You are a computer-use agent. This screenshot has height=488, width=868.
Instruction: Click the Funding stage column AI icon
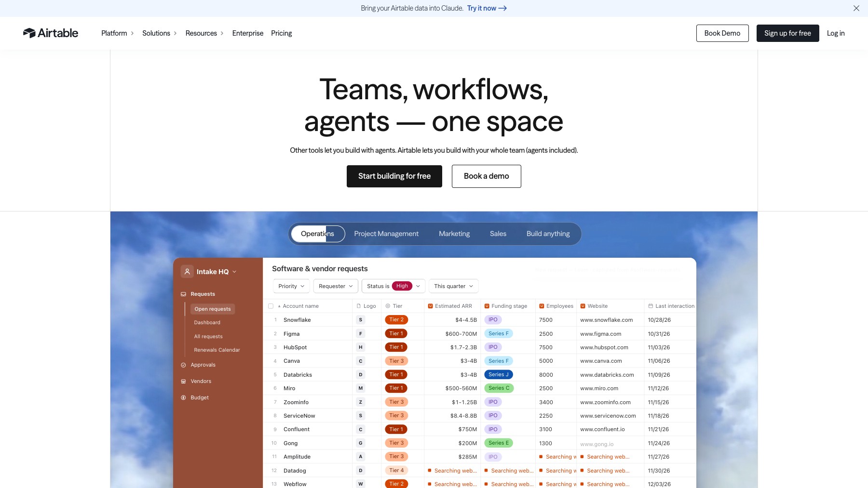[x=487, y=306]
